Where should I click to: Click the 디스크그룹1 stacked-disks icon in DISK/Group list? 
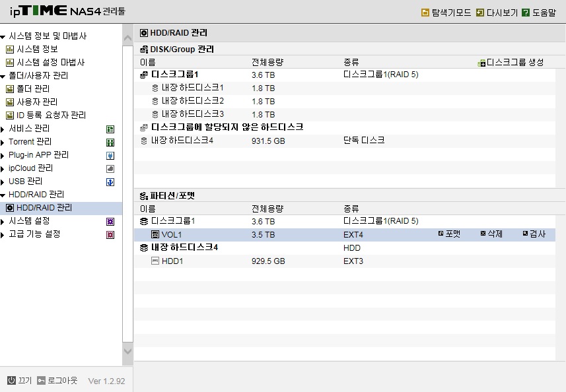pos(144,75)
